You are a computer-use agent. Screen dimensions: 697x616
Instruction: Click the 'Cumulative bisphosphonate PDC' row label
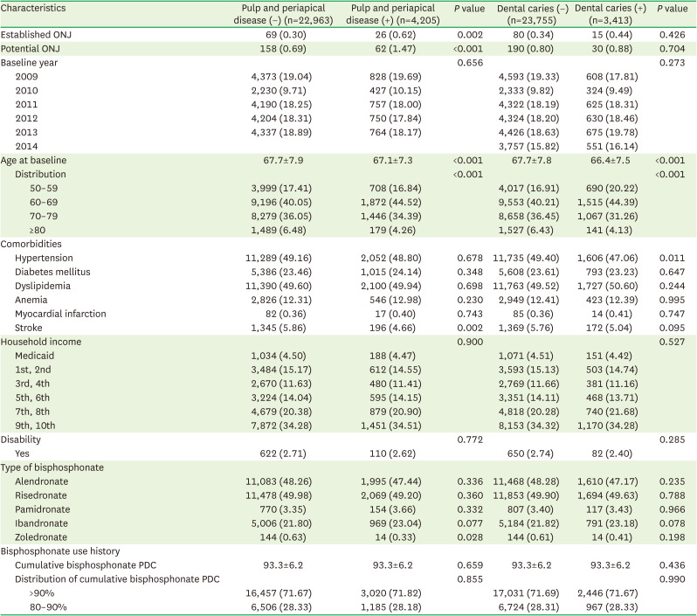[86, 565]
